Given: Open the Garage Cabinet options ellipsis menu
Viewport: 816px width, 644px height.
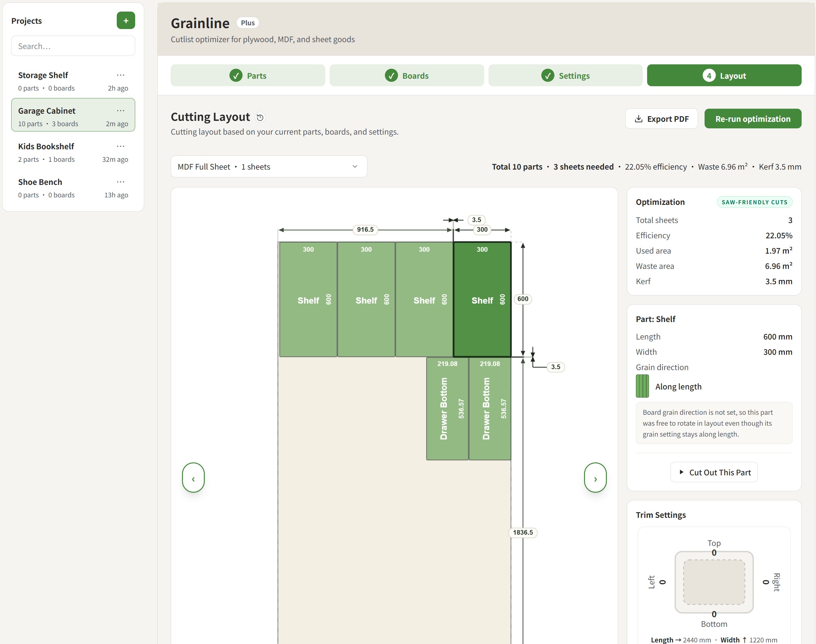Looking at the screenshot, I should [120, 111].
